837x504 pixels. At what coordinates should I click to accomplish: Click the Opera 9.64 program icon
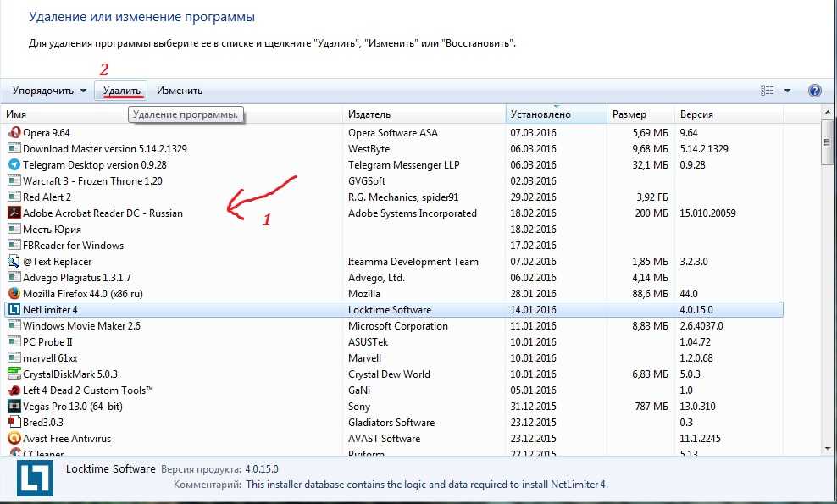click(14, 132)
